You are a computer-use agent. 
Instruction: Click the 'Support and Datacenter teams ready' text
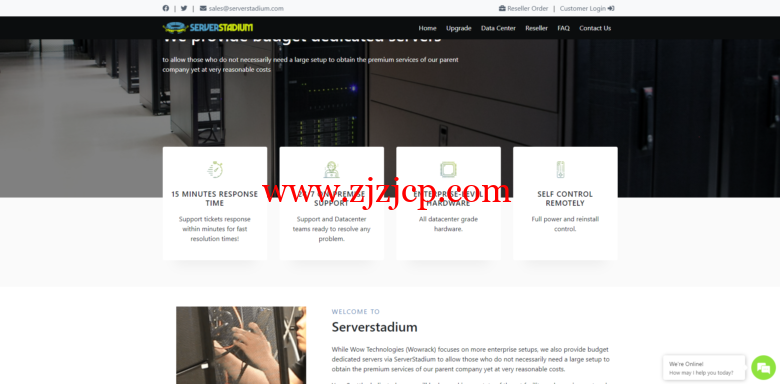[x=331, y=229]
